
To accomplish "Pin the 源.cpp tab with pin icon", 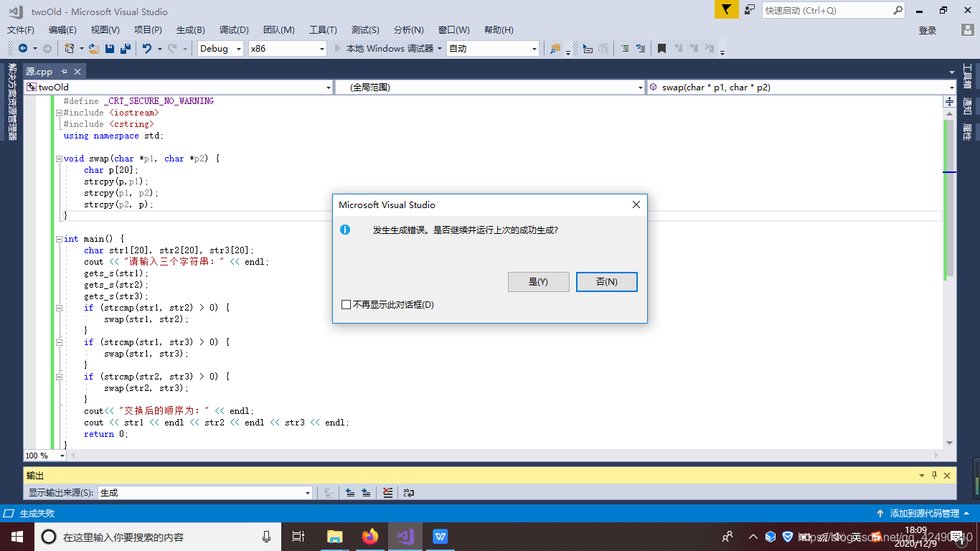I will [x=64, y=71].
